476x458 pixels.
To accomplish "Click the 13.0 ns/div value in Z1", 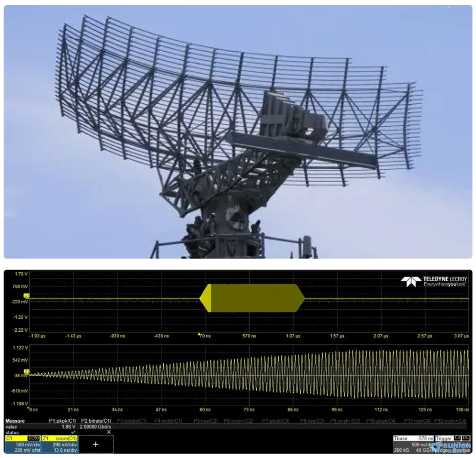I will (65, 450).
